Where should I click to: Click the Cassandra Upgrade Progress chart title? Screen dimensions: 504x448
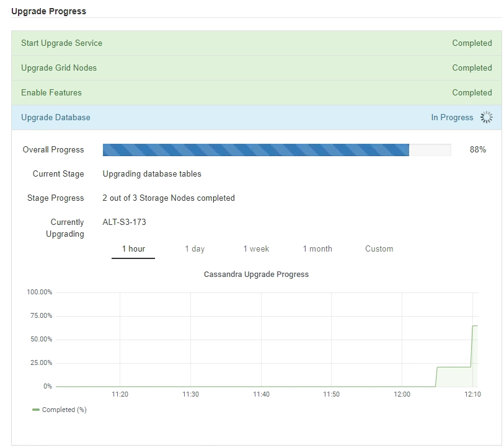coord(256,275)
